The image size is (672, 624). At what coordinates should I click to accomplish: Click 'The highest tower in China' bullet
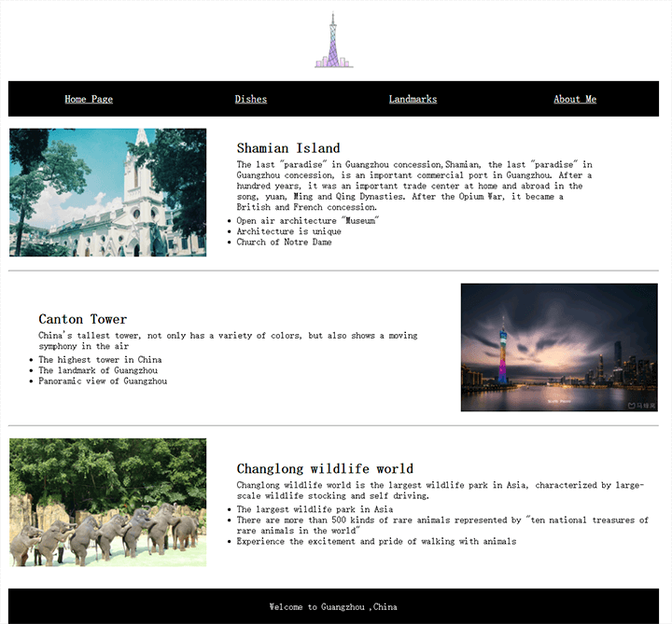[x=100, y=360]
